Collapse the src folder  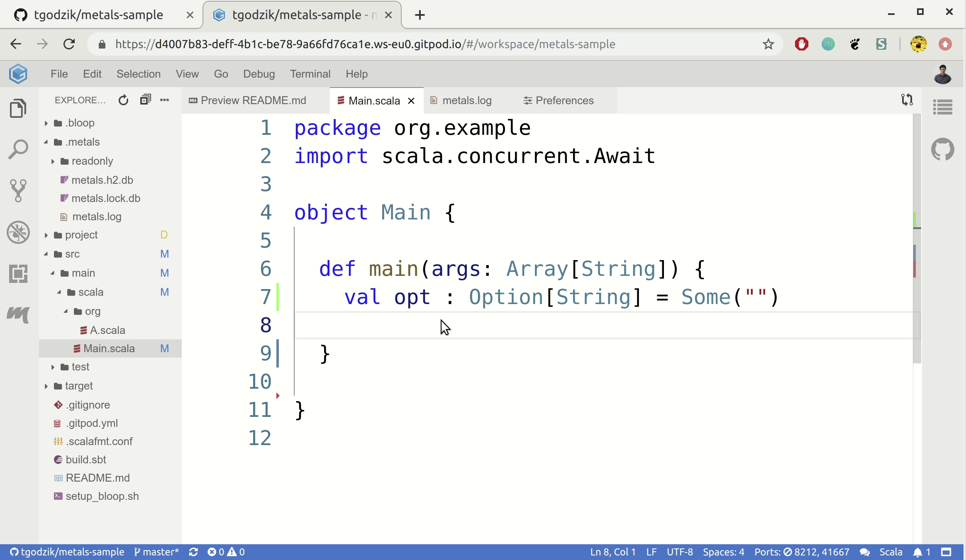pyautogui.click(x=72, y=254)
